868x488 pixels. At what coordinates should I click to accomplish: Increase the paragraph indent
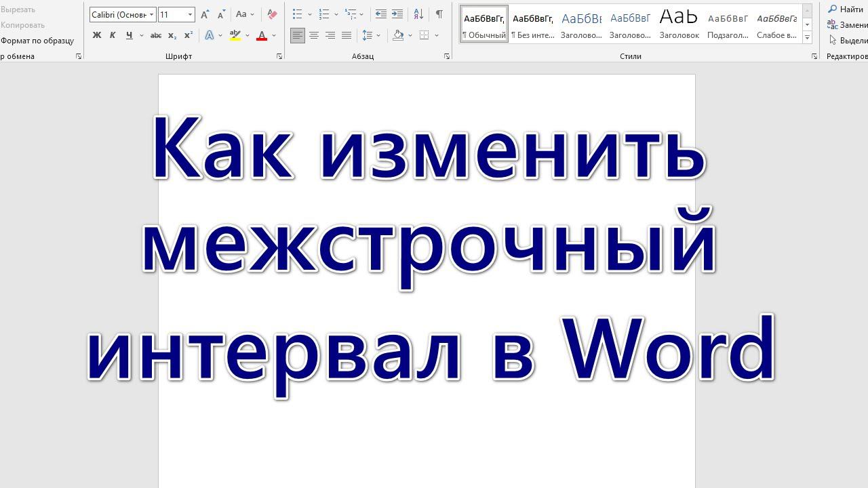coord(397,14)
